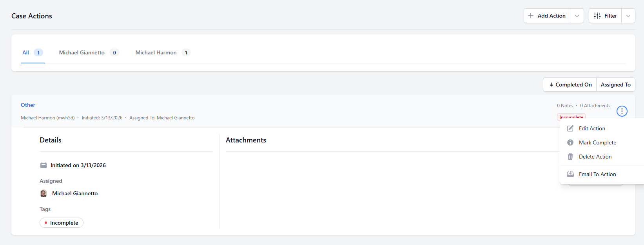The height and width of the screenshot is (245, 644).
Task: Switch to the Michael Giannetto tab
Action: pyautogui.click(x=81, y=52)
